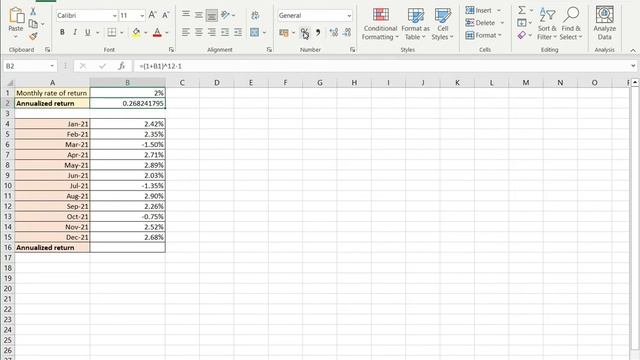The height and width of the screenshot is (360, 640).
Task: Open the font size 11 dropdown
Action: point(142,16)
